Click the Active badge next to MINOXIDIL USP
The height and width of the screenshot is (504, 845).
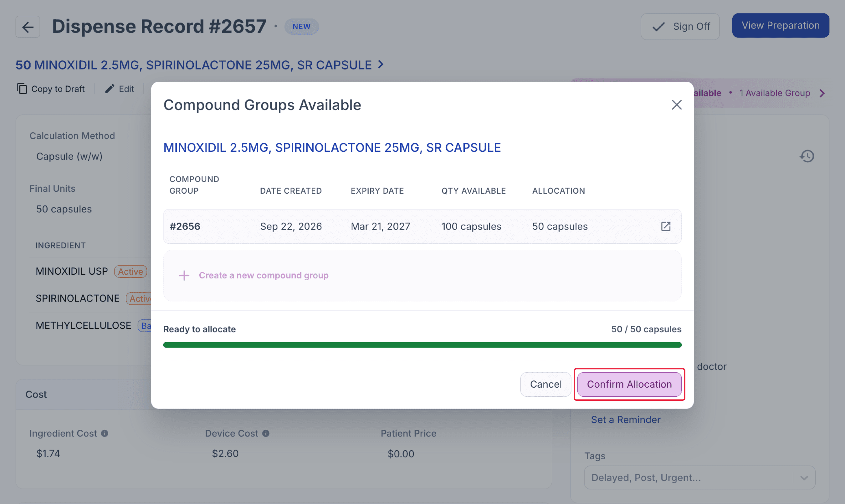click(131, 272)
